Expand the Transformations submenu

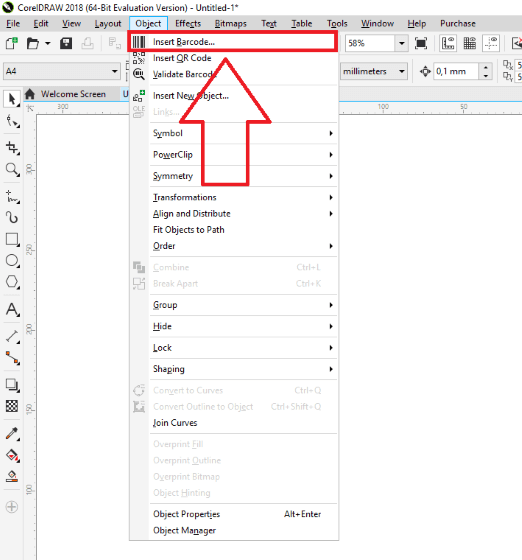click(244, 197)
